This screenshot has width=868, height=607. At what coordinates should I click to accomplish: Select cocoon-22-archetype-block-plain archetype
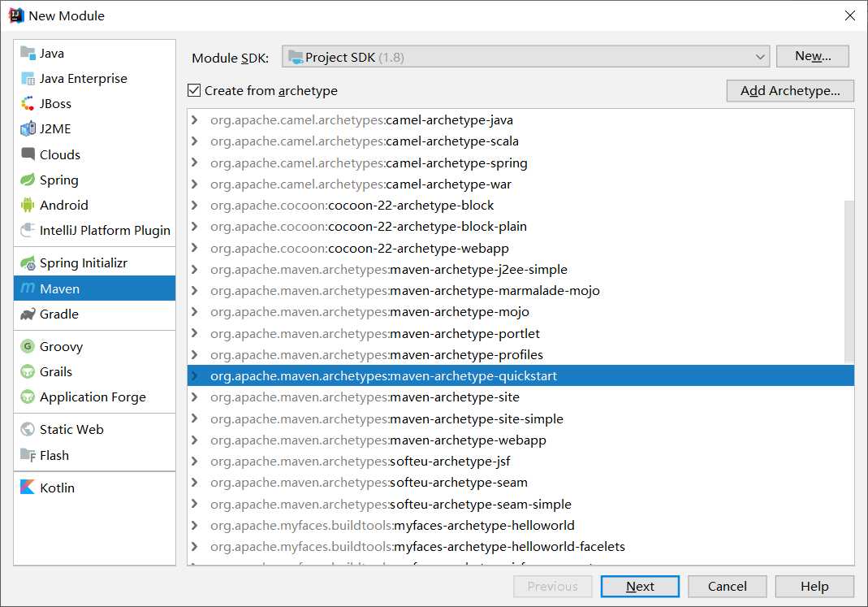click(x=520, y=227)
